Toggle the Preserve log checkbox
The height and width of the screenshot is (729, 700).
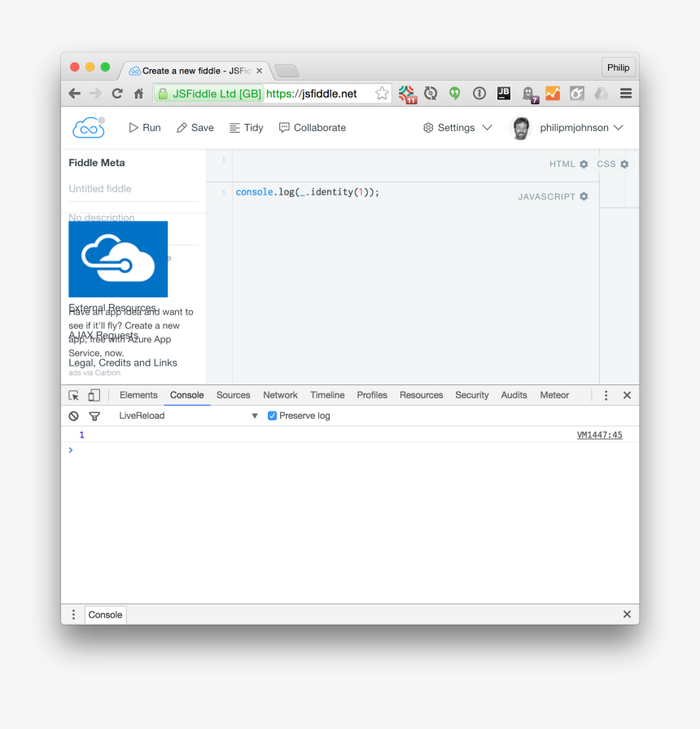(x=273, y=416)
